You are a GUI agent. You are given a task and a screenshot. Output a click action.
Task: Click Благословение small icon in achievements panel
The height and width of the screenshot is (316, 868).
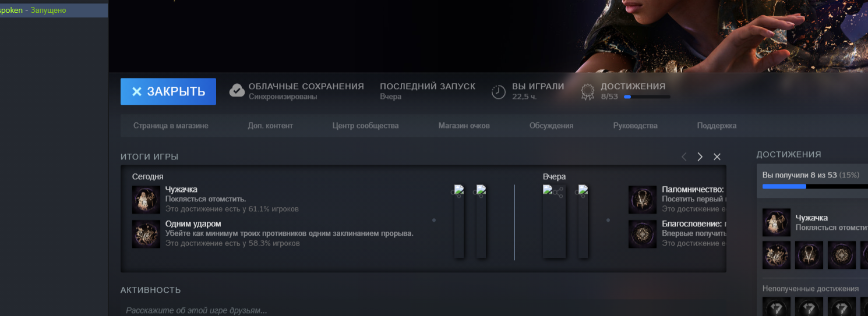tap(842, 255)
